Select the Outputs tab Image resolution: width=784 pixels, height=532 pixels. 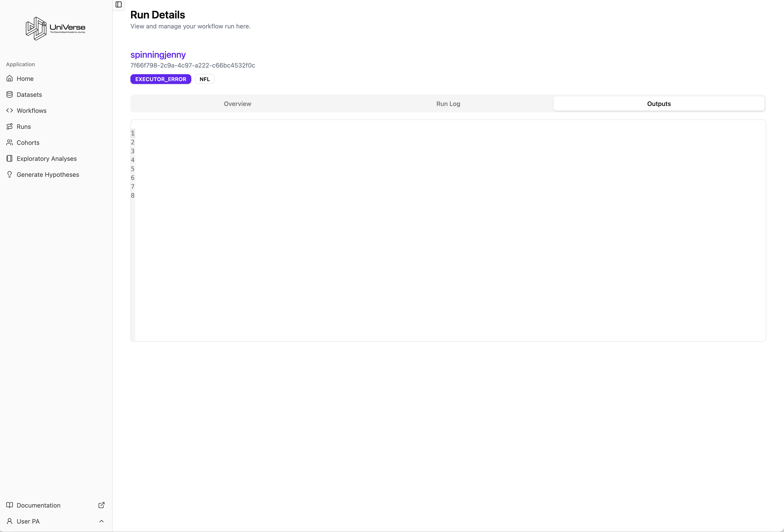click(x=658, y=104)
